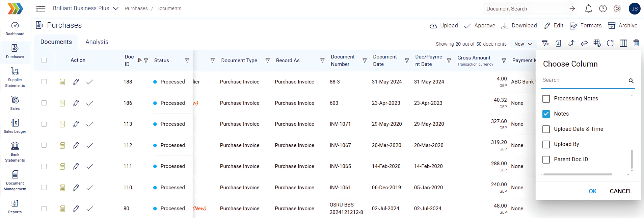Viewport: 644px width, 218px height.
Task: Click the Download button
Action: (x=519, y=26)
